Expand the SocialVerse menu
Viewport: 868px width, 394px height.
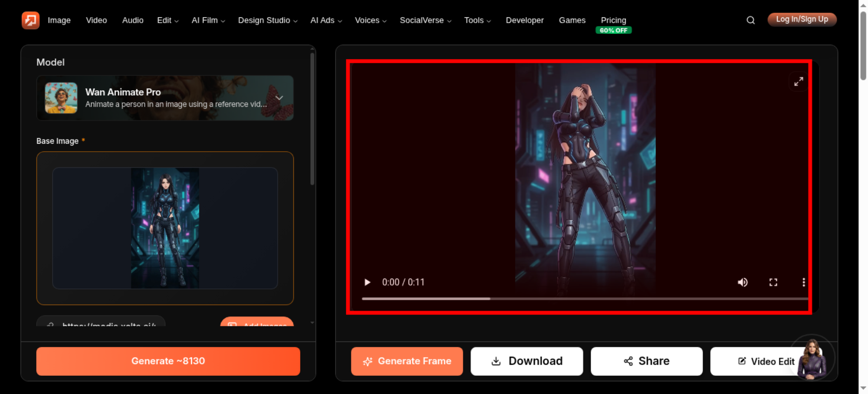pyautogui.click(x=425, y=20)
